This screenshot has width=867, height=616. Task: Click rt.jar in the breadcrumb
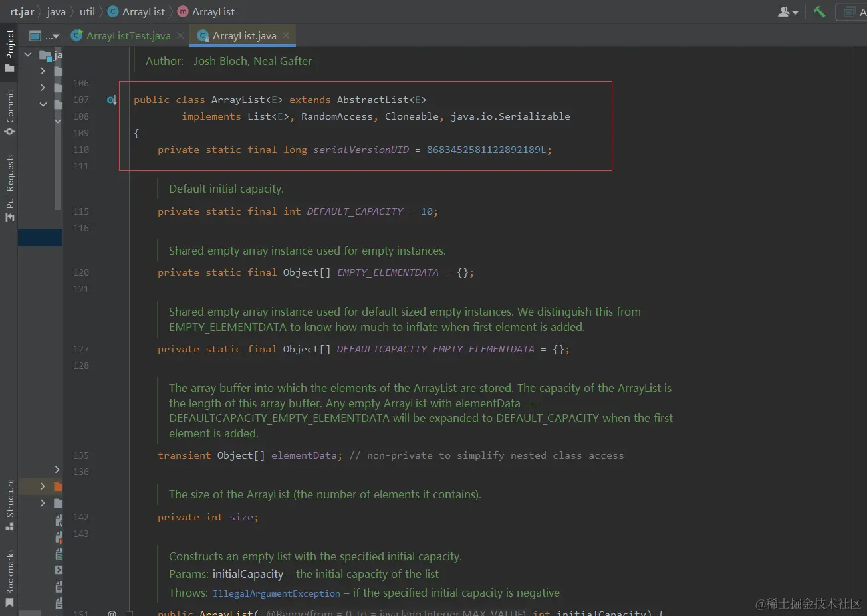(x=22, y=11)
